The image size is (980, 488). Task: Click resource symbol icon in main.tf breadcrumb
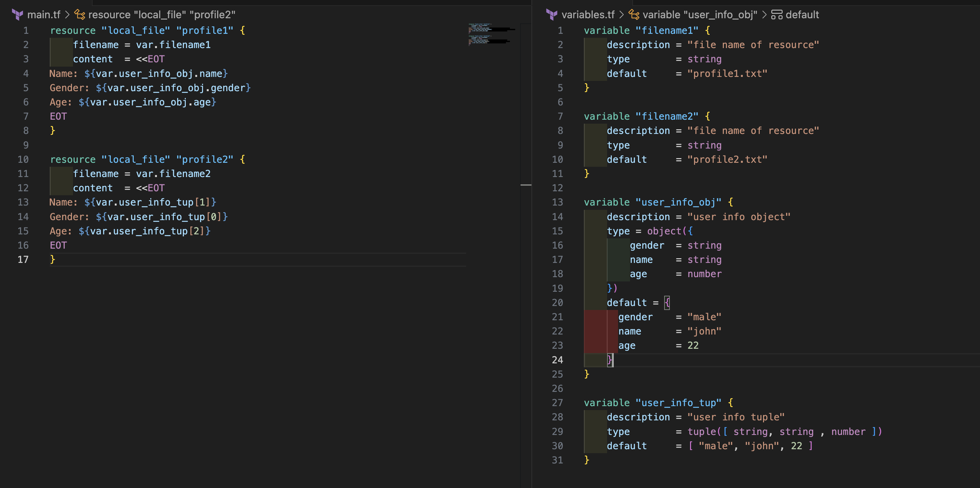(80, 15)
